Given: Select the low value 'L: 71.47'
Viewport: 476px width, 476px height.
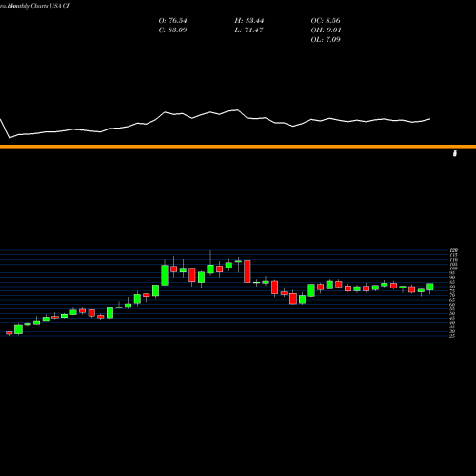Looking at the screenshot, I should tap(248, 30).
